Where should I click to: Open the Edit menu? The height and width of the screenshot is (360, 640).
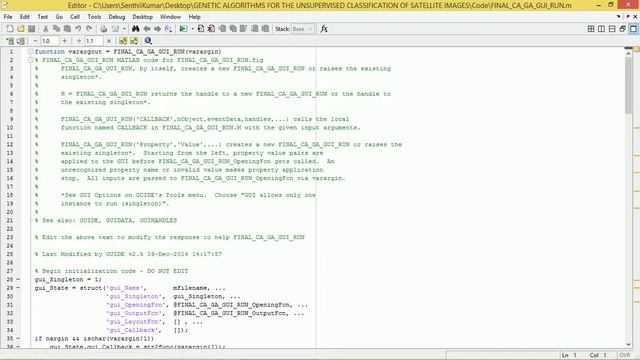[24, 17]
